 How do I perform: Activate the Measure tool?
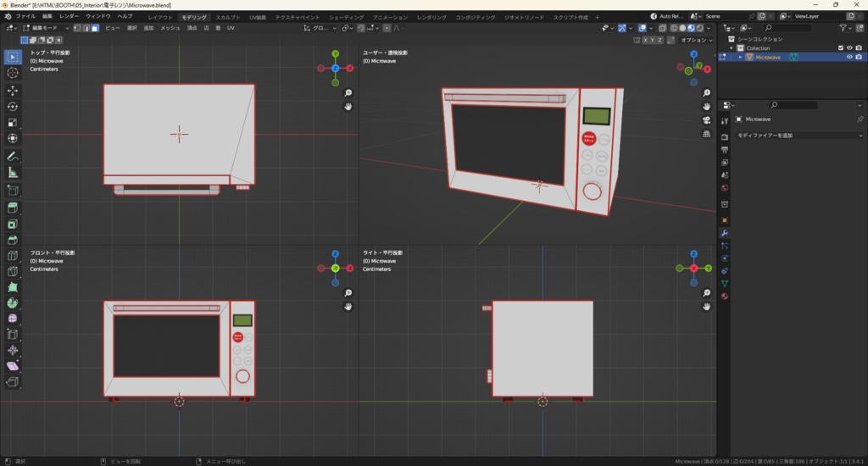point(13,172)
